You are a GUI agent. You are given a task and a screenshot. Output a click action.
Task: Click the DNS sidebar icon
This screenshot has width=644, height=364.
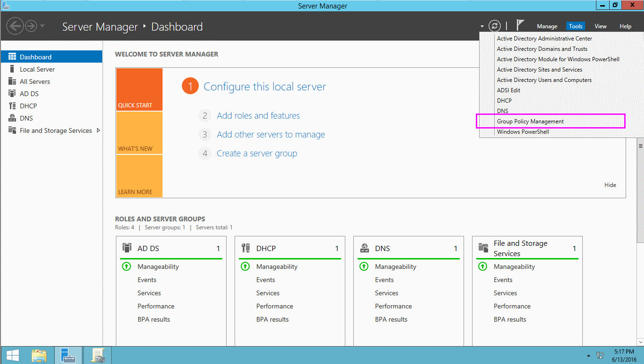[x=12, y=118]
